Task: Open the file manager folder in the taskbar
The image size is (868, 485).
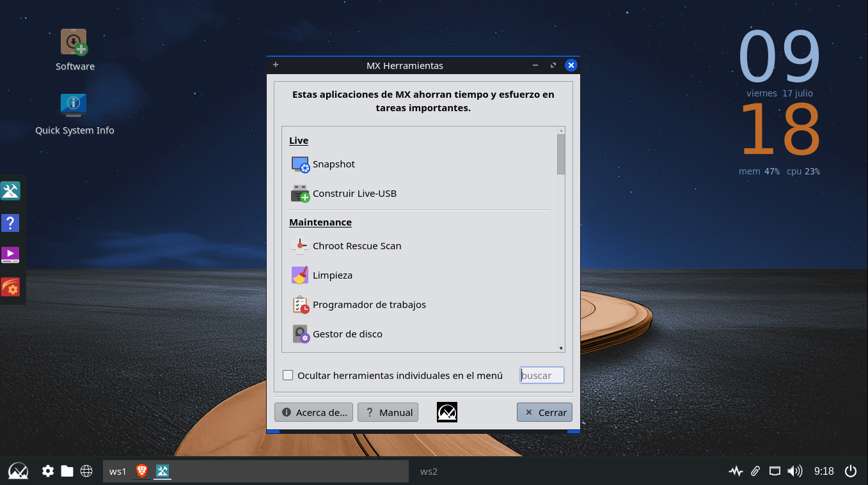Action: click(x=67, y=471)
